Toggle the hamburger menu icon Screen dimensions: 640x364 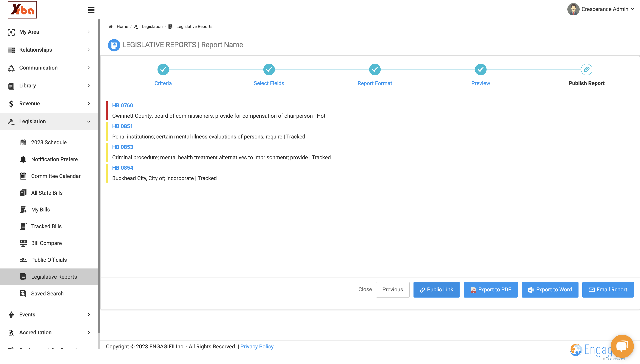click(x=91, y=10)
